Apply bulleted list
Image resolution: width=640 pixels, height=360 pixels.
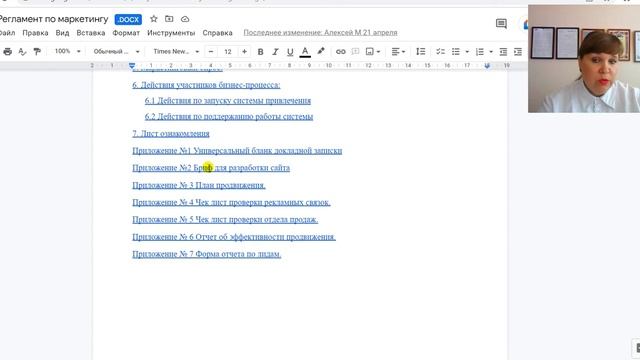[456, 51]
